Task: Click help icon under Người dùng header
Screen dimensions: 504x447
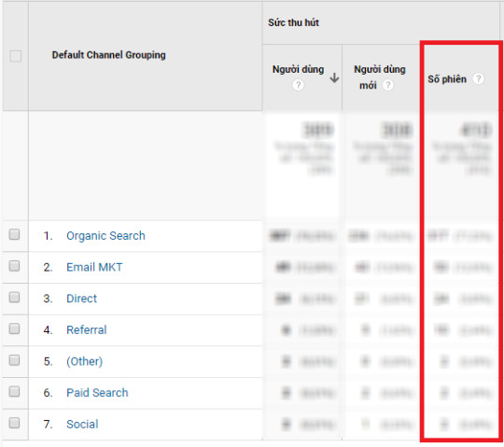Action: pos(298,85)
